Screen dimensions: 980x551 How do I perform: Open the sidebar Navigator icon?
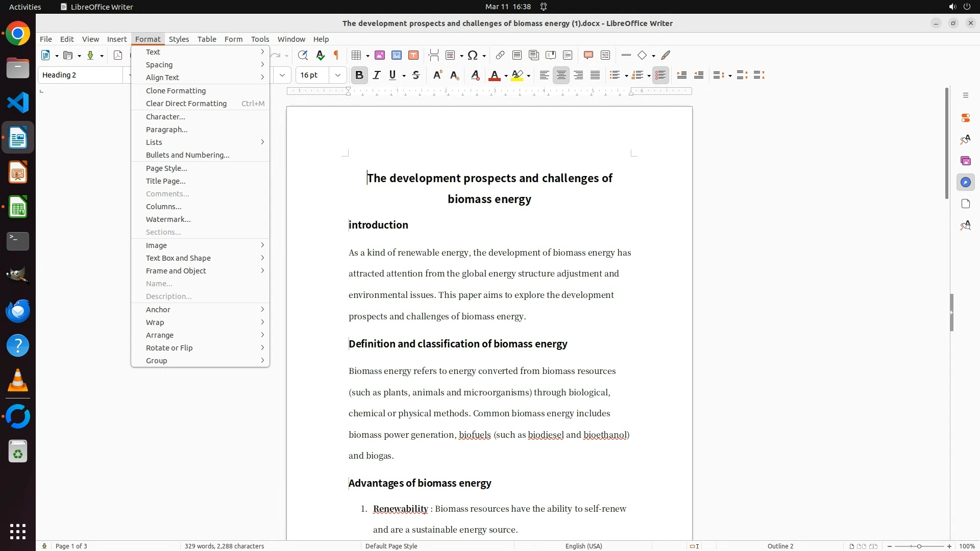click(x=965, y=183)
